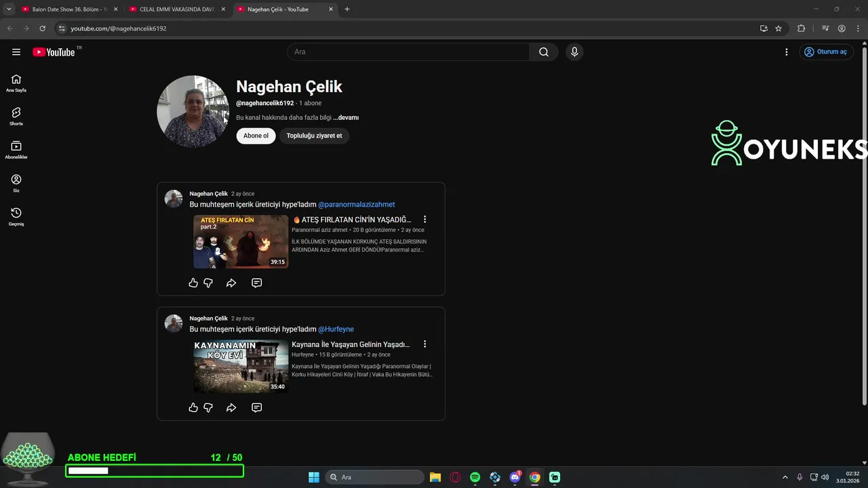Click Nagehan Çelik name on first post
Screen dimensions: 868x488
209,194
